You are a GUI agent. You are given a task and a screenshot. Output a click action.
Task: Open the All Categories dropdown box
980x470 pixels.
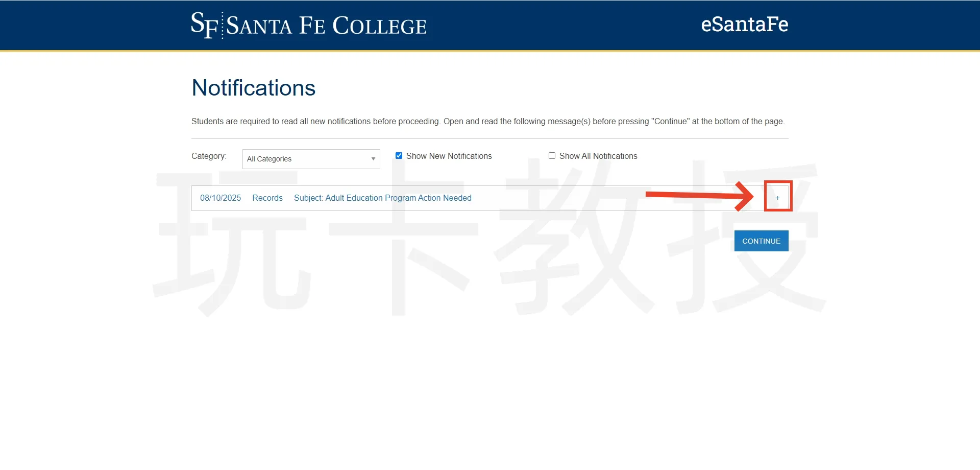[x=306, y=159]
